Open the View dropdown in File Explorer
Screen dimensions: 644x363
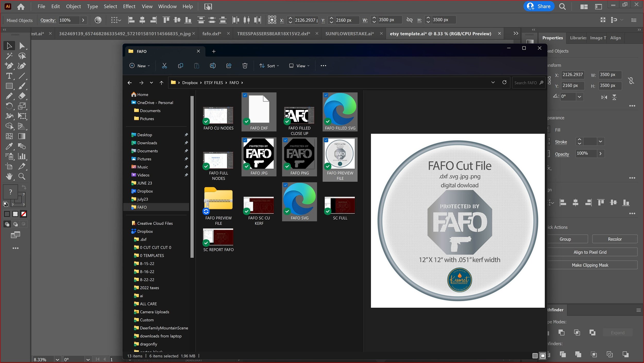[x=299, y=66]
